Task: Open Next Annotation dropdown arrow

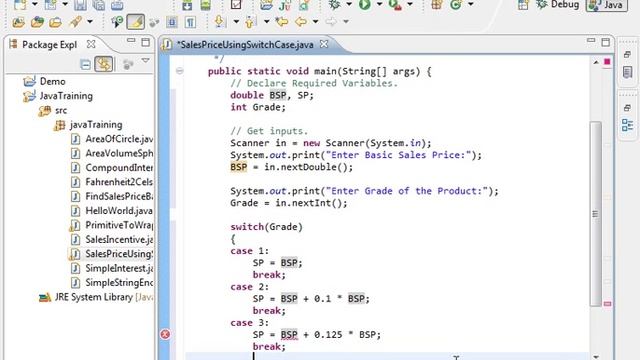Action: pyautogui.click(x=236, y=22)
